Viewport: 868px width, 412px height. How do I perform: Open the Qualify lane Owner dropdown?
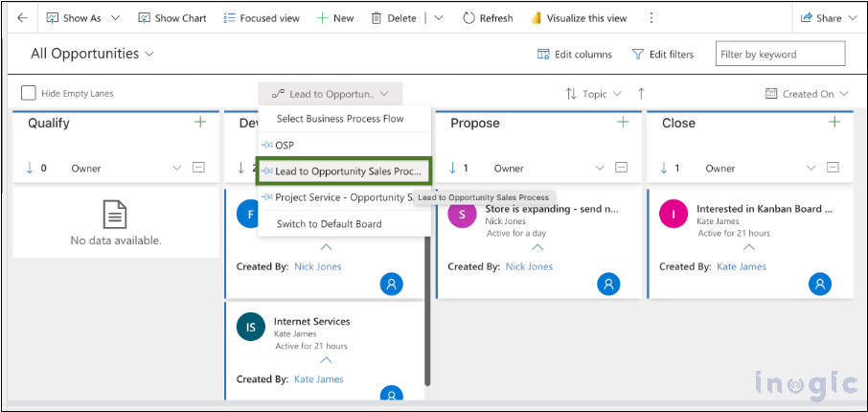pos(126,168)
